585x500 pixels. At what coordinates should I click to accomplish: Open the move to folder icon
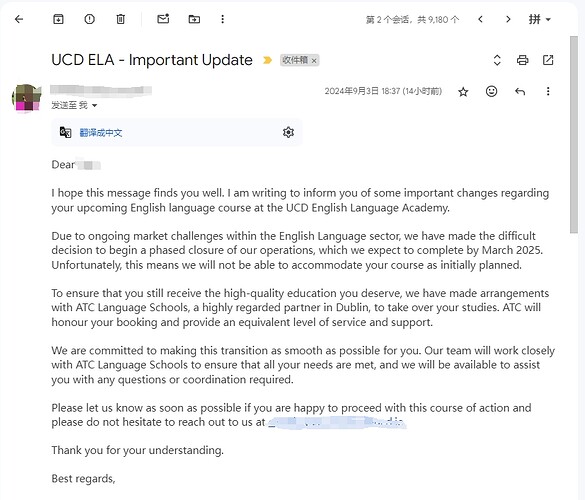pyautogui.click(x=194, y=19)
